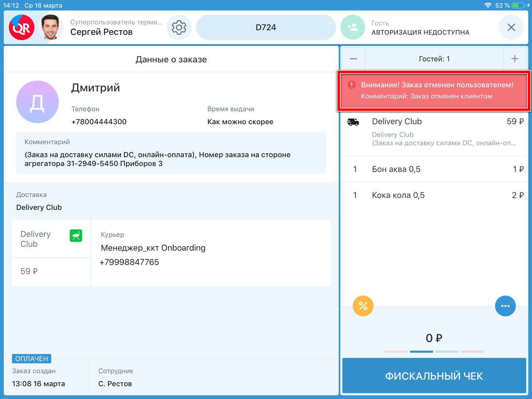Tap Гость АВТОРИЗАЦИЯ НЕДОСТУПНА label
Viewport: 532px width, 399px height.
point(420,28)
